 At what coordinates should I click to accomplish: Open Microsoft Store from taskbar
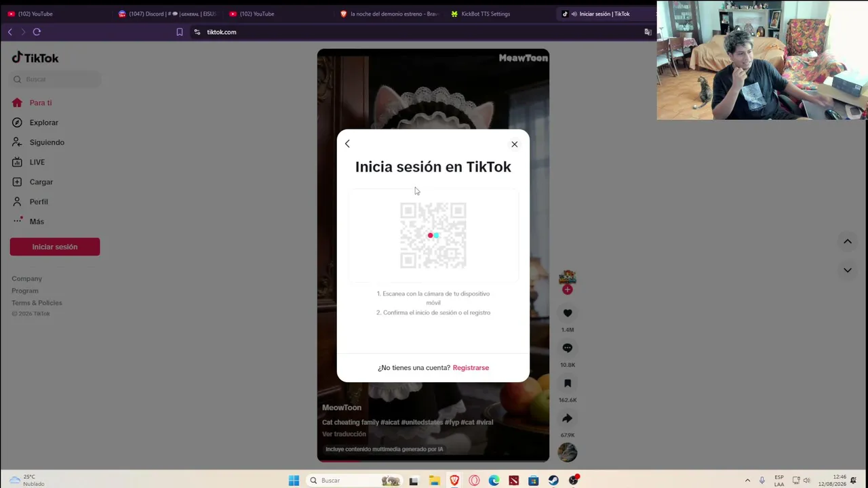tap(534, 481)
